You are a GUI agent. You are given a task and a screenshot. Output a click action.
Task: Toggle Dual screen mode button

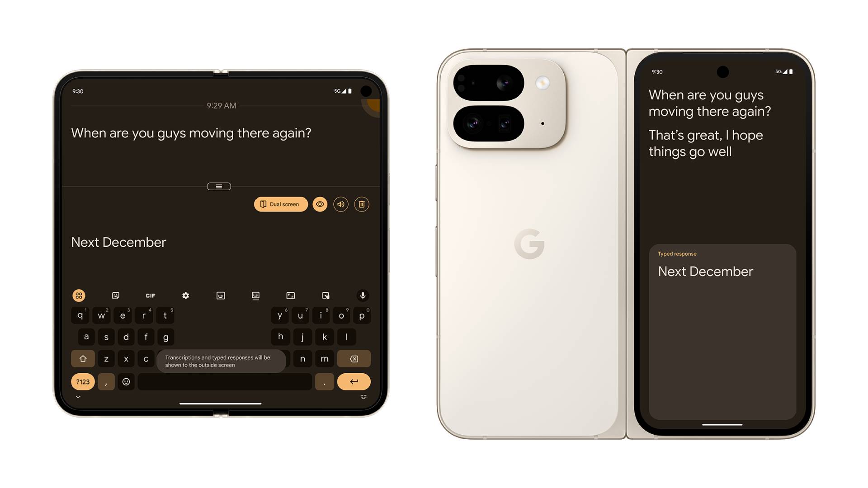point(281,204)
